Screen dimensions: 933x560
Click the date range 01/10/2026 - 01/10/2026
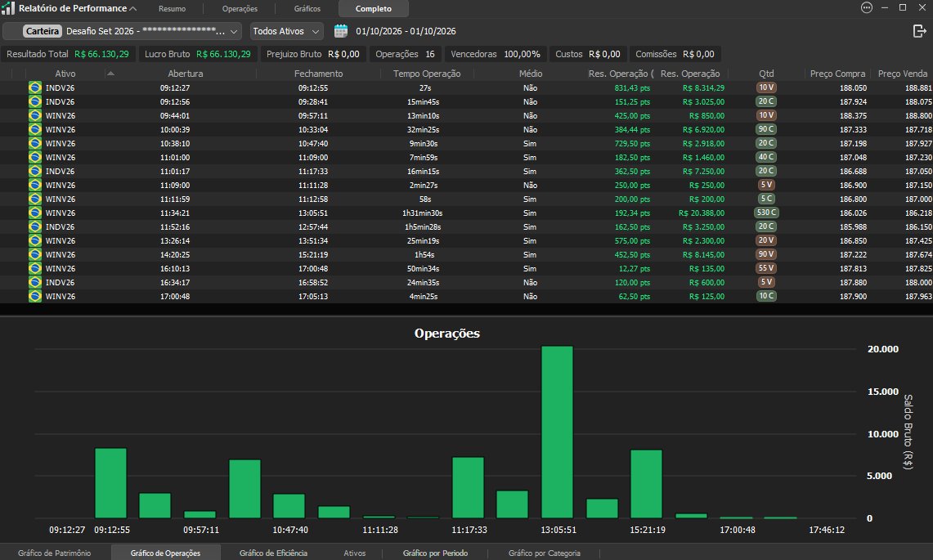coord(406,31)
